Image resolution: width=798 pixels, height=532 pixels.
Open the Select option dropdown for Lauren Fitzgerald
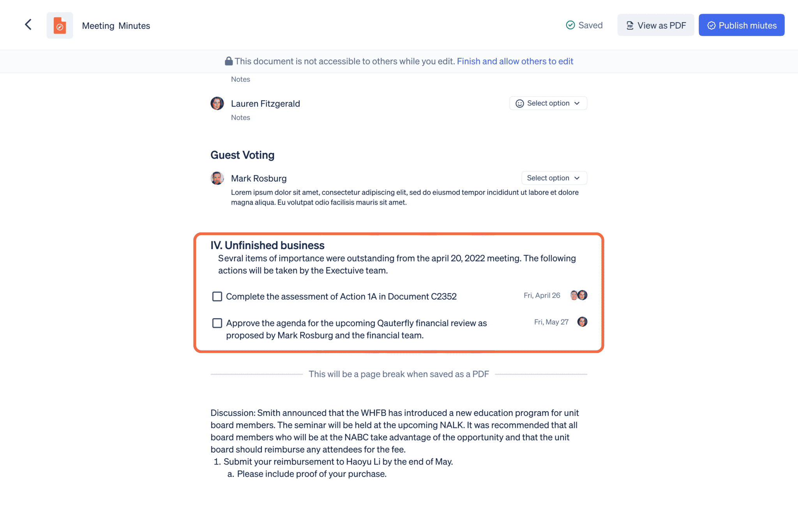point(548,103)
